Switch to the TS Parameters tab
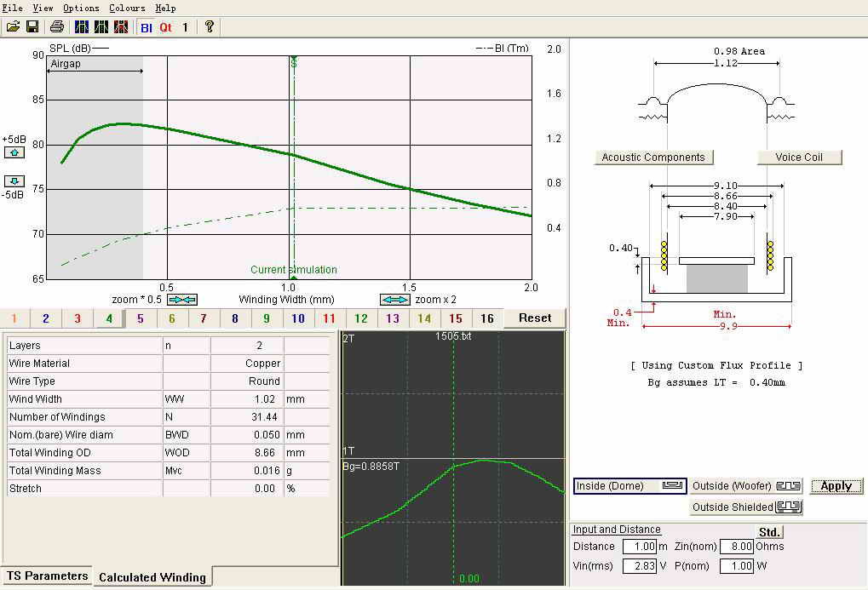Image resolution: width=868 pixels, height=590 pixels. [x=47, y=576]
